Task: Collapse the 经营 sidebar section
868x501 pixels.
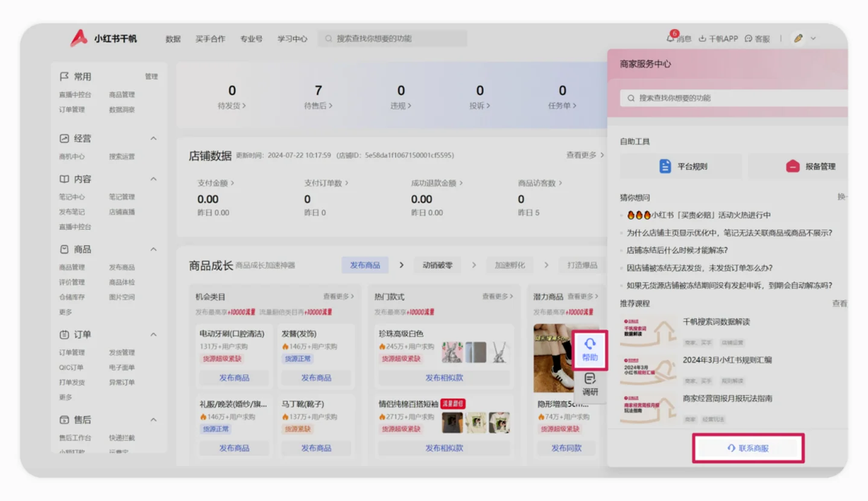Action: pos(153,138)
